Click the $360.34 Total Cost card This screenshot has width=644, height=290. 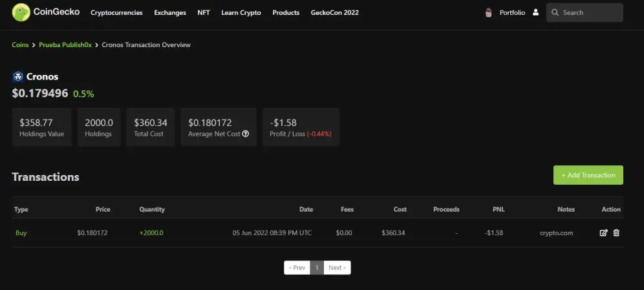point(150,127)
